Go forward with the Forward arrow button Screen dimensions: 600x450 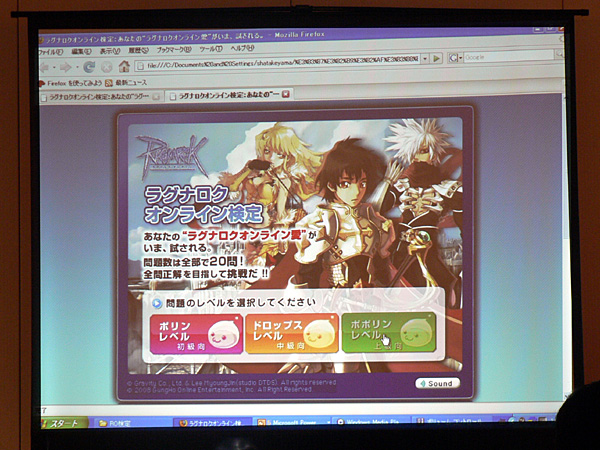click(66, 67)
